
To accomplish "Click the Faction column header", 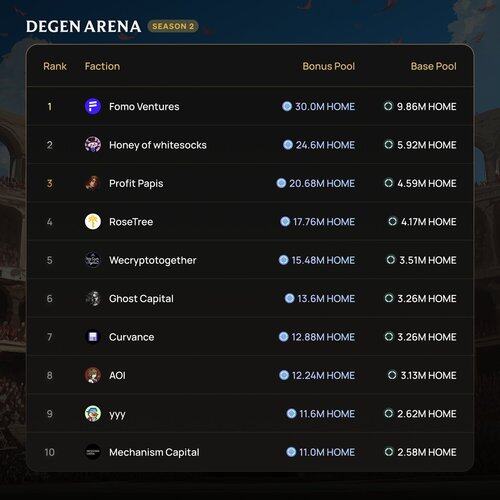I will coord(102,66).
